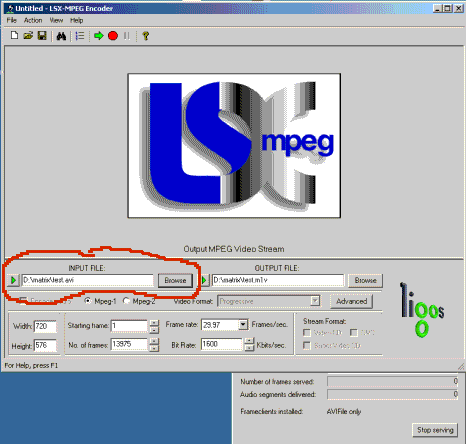Click the 'For Help, press F1' status text
Screen dimensions: 466x444
[31, 366]
